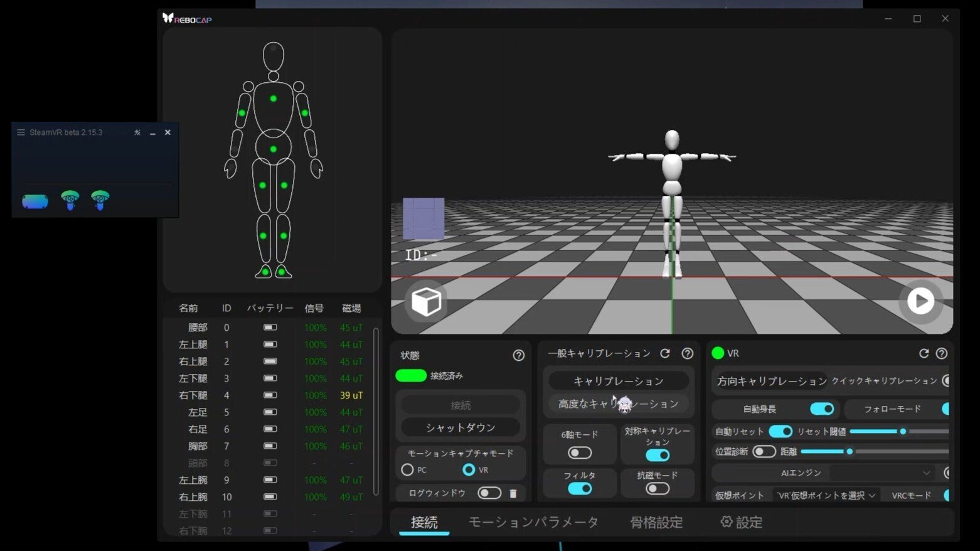
Task: Click the refresh icon on 一般キャリブレーション panel
Action: [x=665, y=353]
